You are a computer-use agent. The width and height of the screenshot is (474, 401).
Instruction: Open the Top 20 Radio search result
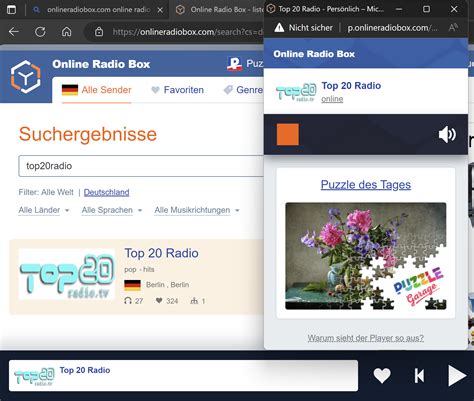pyautogui.click(x=161, y=253)
